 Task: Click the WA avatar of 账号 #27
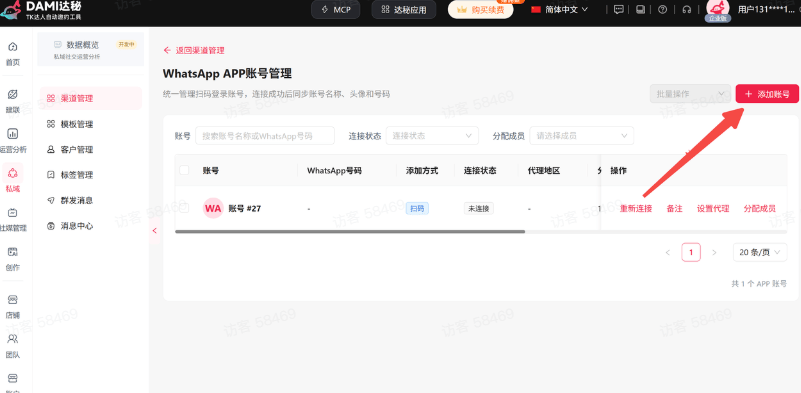[213, 209]
